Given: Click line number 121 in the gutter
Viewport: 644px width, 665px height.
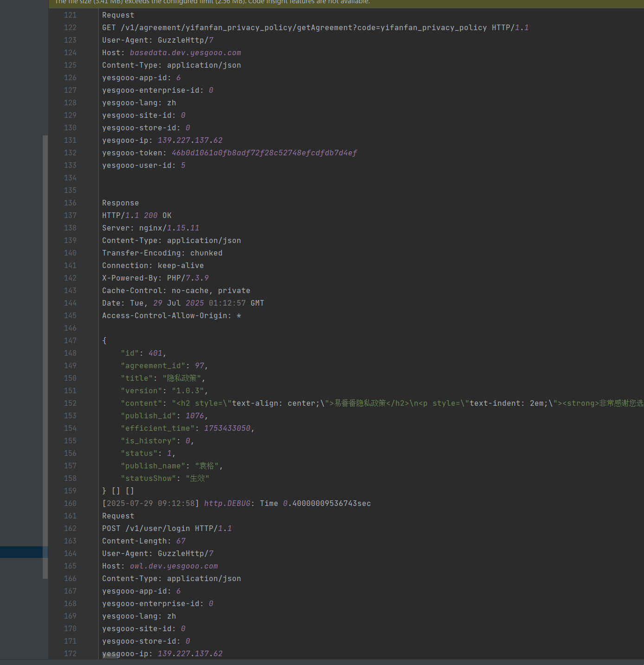Looking at the screenshot, I should (x=71, y=15).
